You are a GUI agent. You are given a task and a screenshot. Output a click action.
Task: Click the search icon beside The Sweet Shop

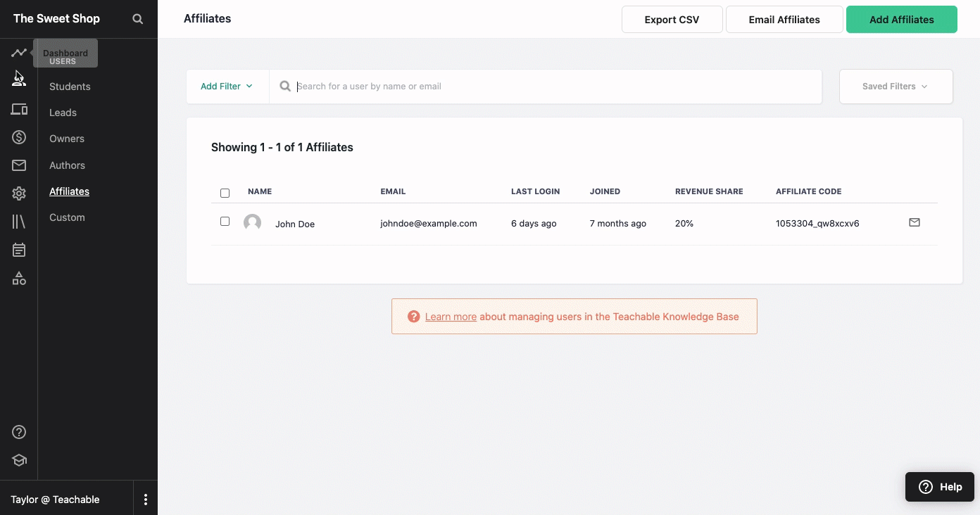(x=138, y=19)
